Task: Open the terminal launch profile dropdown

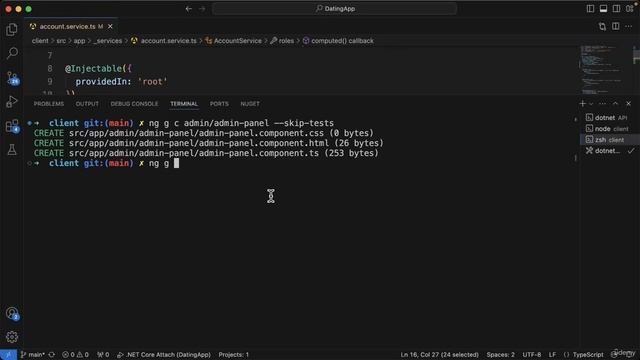Action: click(591, 104)
